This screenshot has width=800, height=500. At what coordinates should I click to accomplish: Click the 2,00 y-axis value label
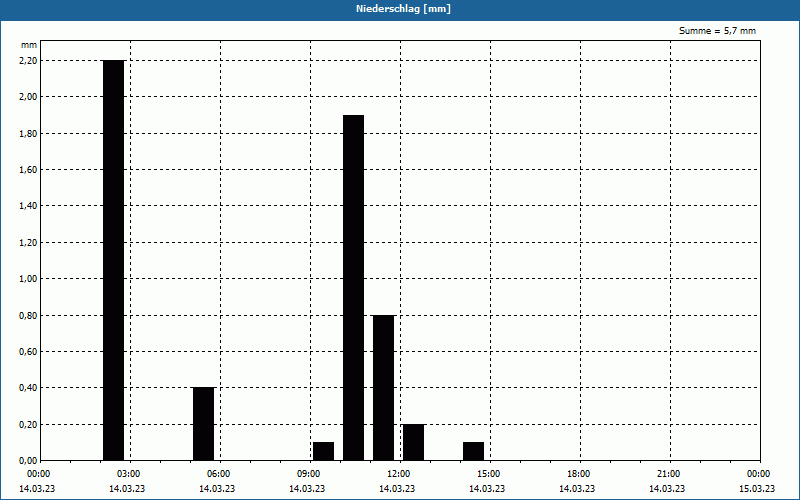(28, 97)
